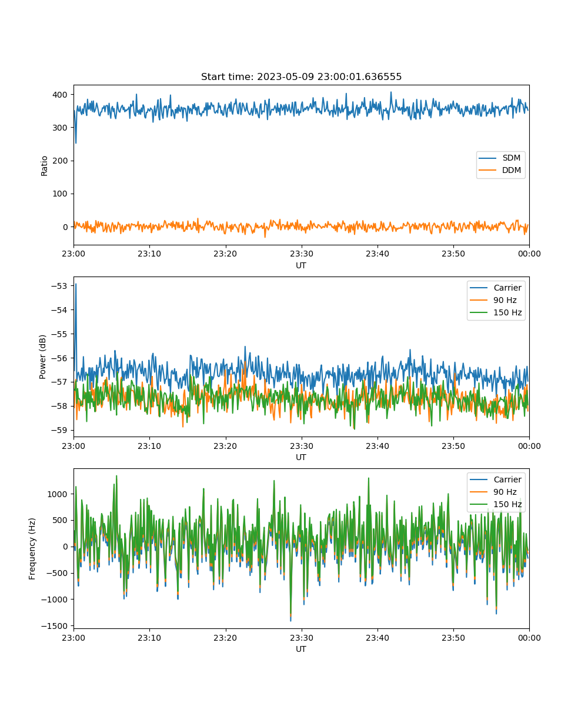Click the 23:00 tick under the Frequency plot

click(73, 637)
